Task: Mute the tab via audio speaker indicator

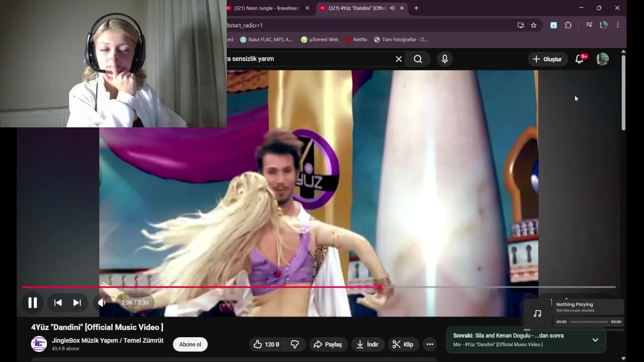Action: (392, 8)
